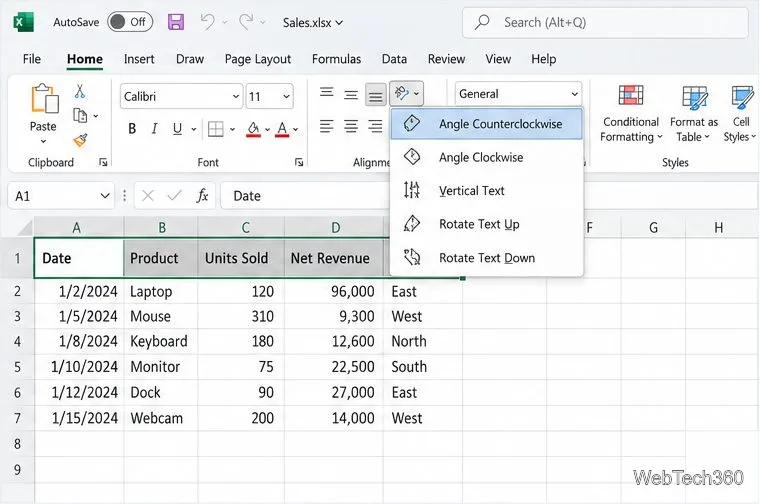Switch to the Review tab
Screen dimensions: 760x504
tap(446, 59)
